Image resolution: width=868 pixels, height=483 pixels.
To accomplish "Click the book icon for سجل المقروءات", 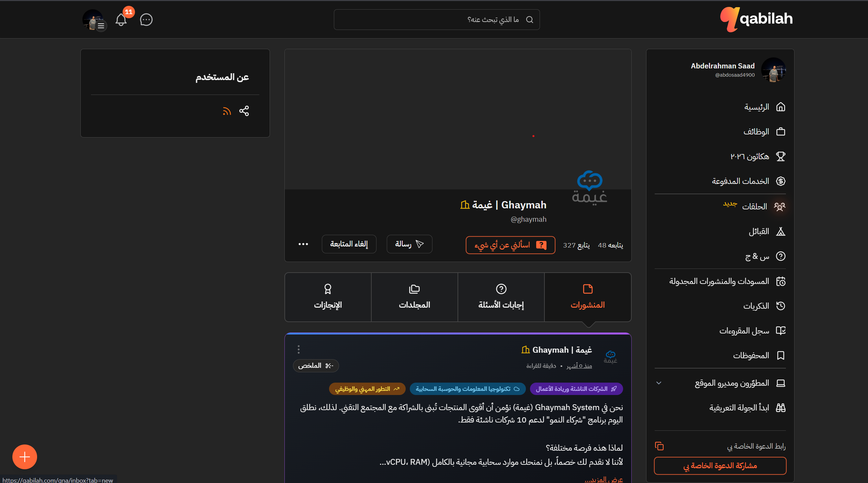I will point(781,330).
